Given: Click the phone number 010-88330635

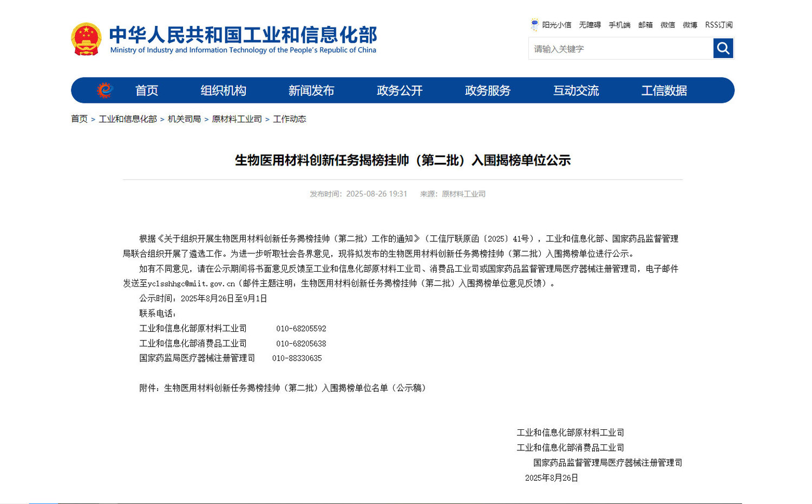Looking at the screenshot, I should point(297,358).
